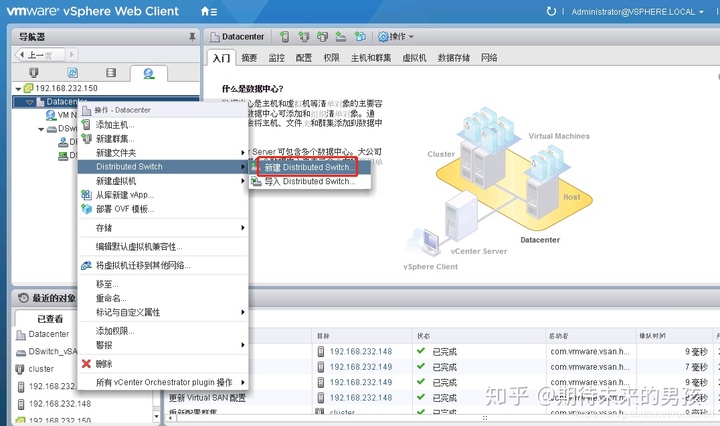Screen dimensions: 720x426
Task: Expand the 存储 submenu
Action: click(163, 228)
